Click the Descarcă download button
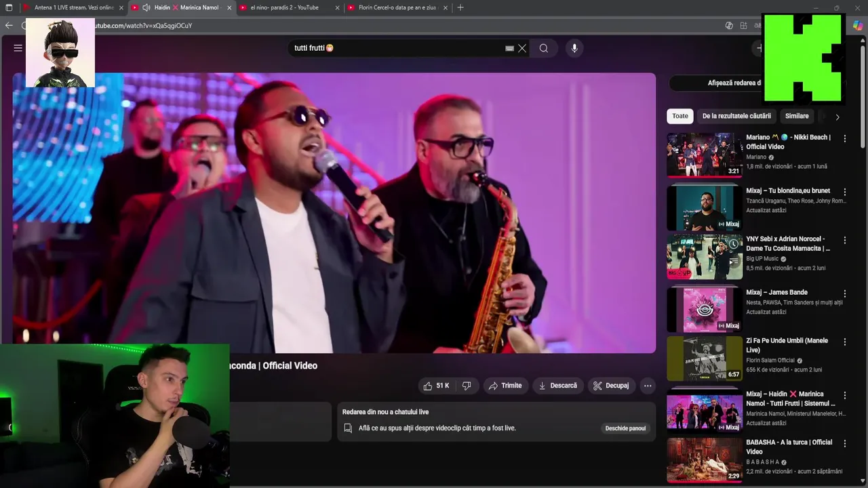Screen dimensions: 868x488 click(x=558, y=386)
